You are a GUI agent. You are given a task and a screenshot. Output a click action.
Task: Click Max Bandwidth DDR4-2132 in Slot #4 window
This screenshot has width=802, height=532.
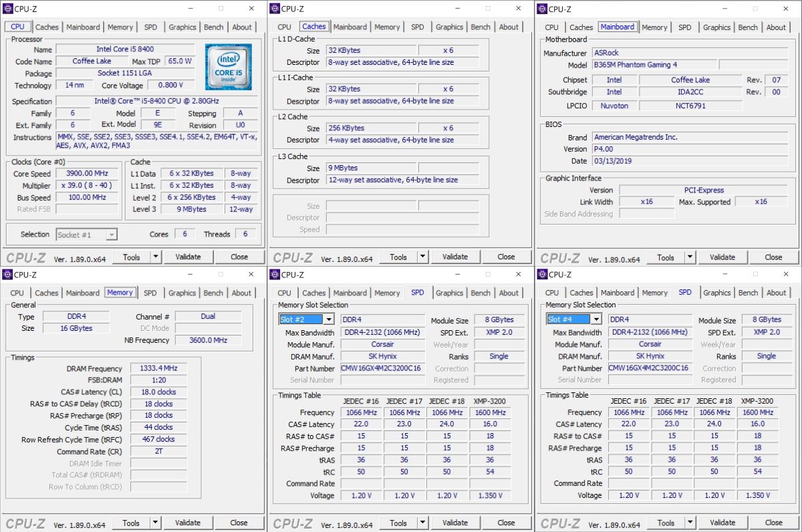tap(650, 332)
